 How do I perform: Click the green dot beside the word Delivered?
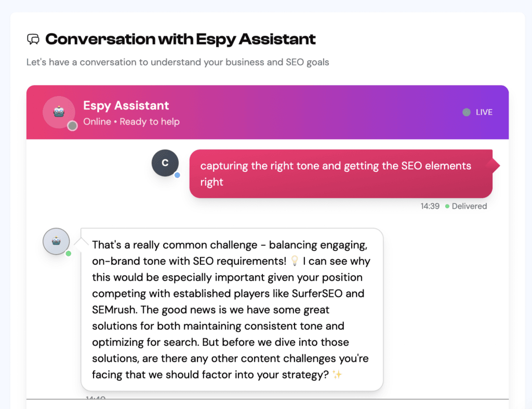tap(448, 206)
